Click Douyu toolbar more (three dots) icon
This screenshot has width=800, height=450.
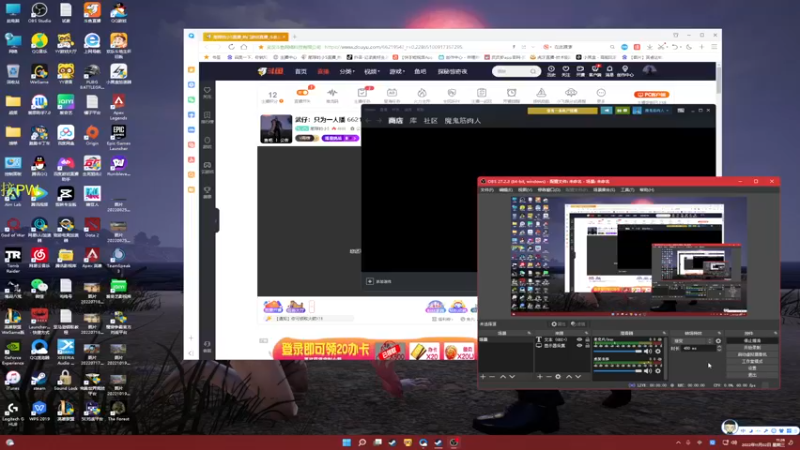[x=601, y=94]
